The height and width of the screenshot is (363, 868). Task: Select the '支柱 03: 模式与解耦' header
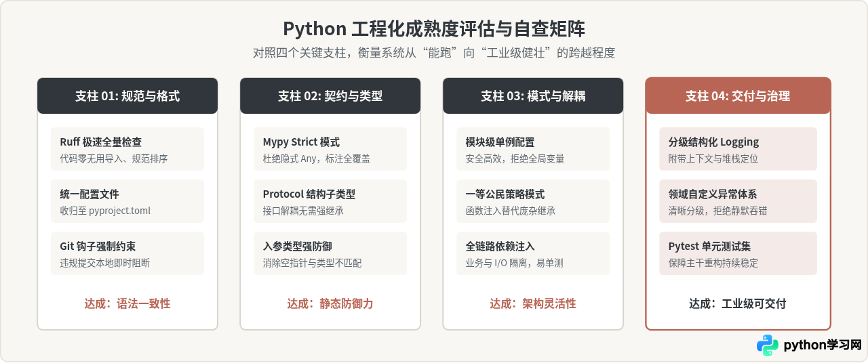(533, 95)
